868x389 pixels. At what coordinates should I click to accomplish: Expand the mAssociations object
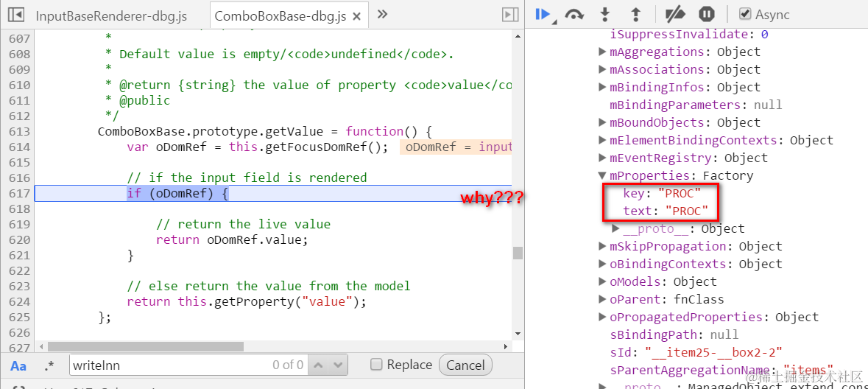pos(603,70)
